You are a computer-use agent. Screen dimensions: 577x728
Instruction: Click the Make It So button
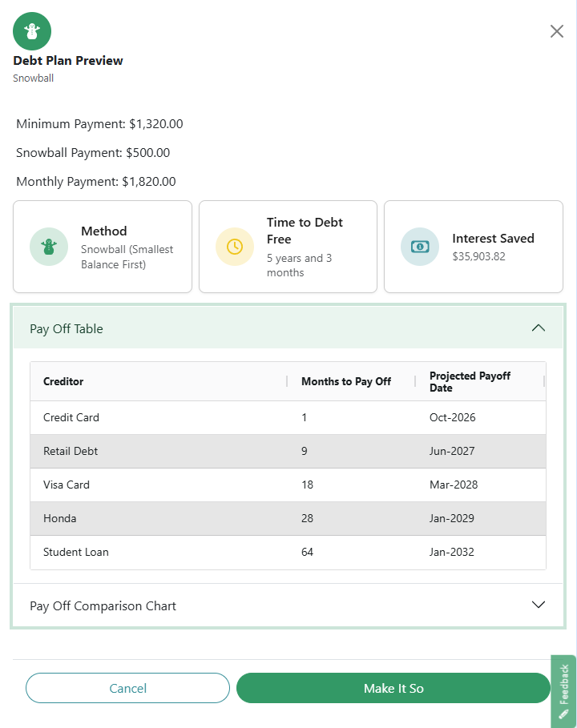[393, 688]
